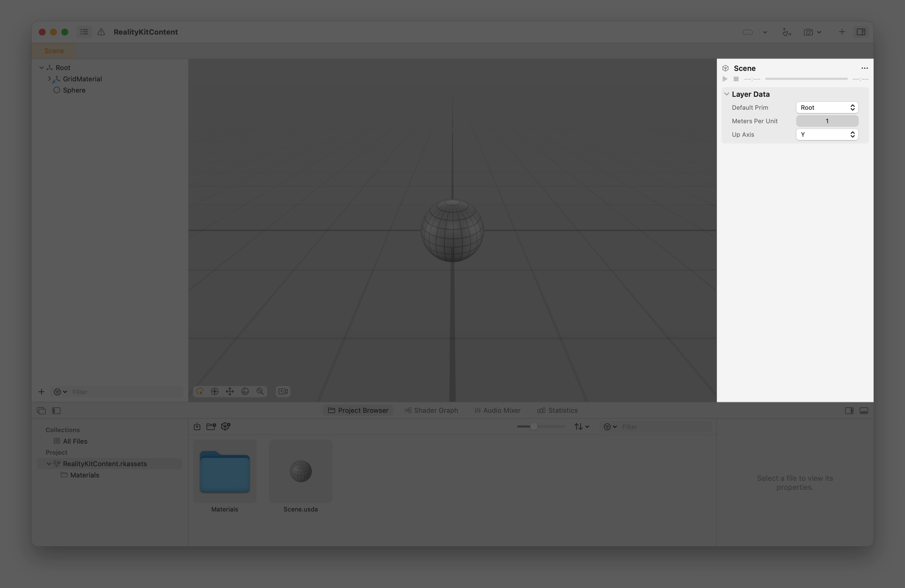Activate the move viewport tool
Image resolution: width=905 pixels, height=588 pixels.
tap(230, 392)
